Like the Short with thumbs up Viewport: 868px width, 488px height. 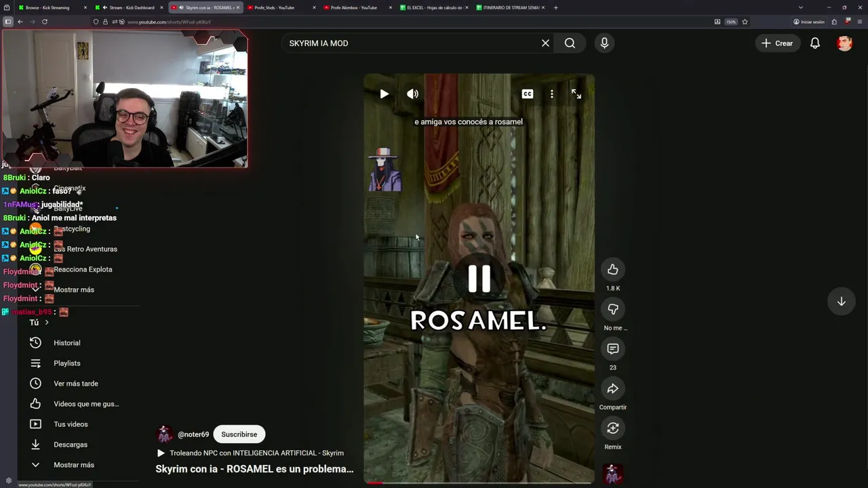pos(613,270)
